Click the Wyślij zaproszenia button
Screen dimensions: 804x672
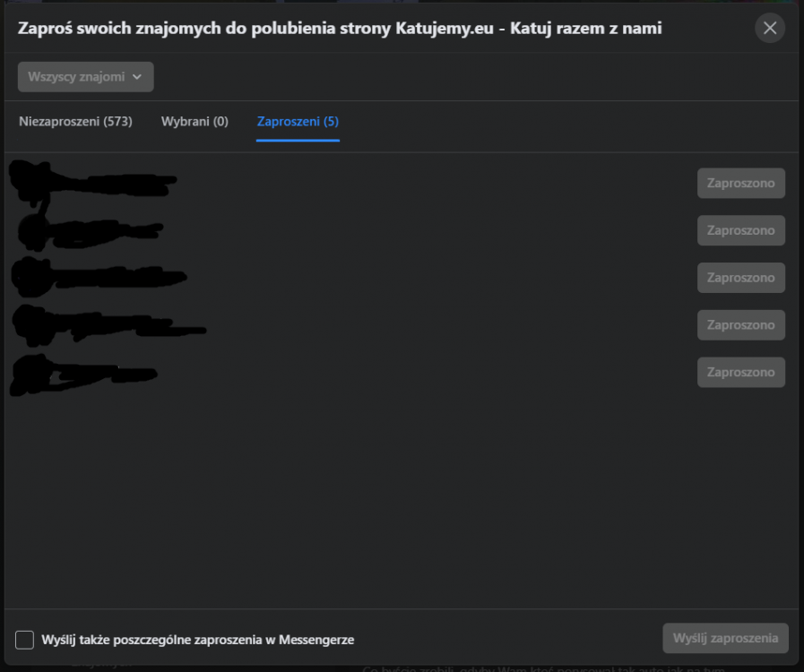point(725,638)
